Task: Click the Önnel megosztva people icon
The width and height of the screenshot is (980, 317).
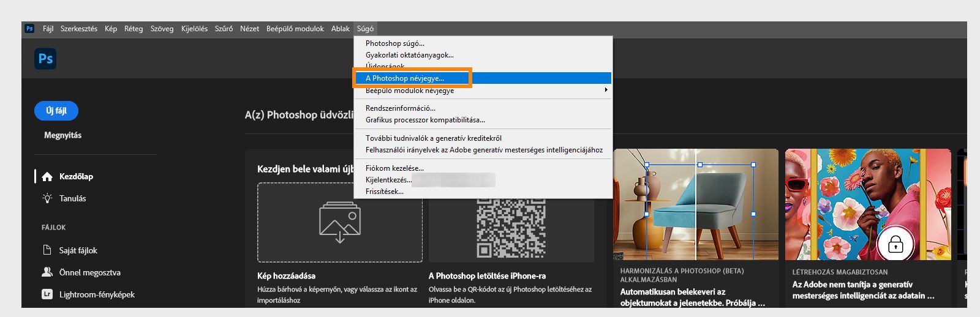Action: [47, 272]
